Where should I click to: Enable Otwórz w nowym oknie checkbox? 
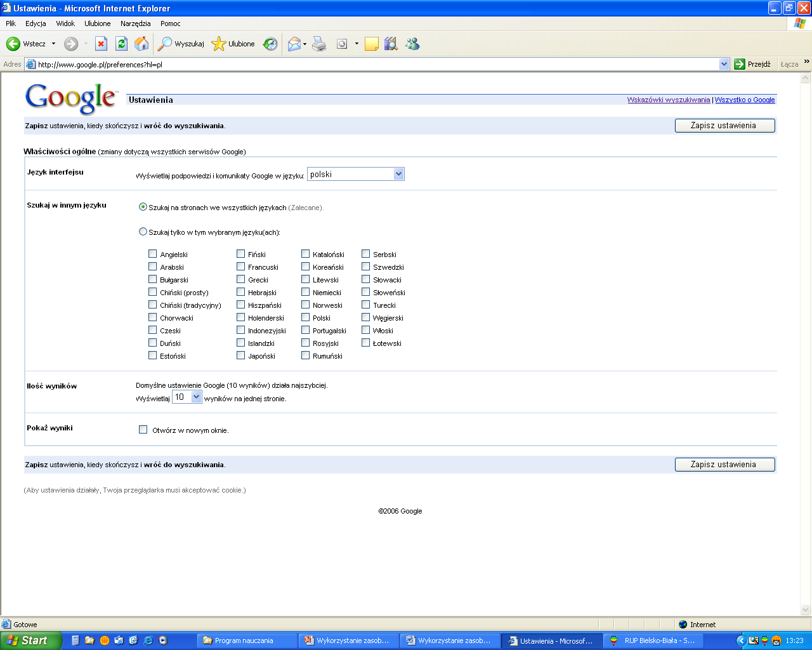143,430
